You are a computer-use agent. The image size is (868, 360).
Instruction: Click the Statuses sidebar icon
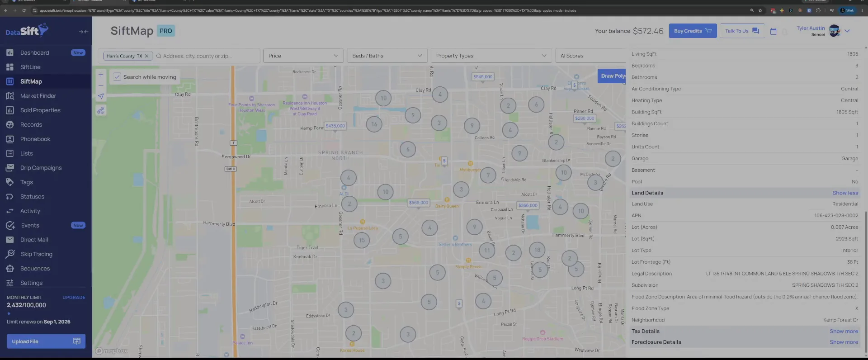point(10,197)
